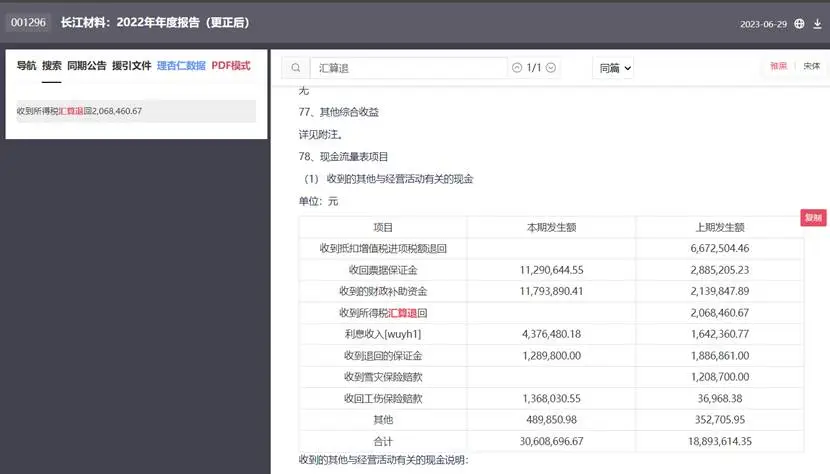Click value 11,793,890.41
This screenshot has width=830, height=474.
(x=551, y=291)
